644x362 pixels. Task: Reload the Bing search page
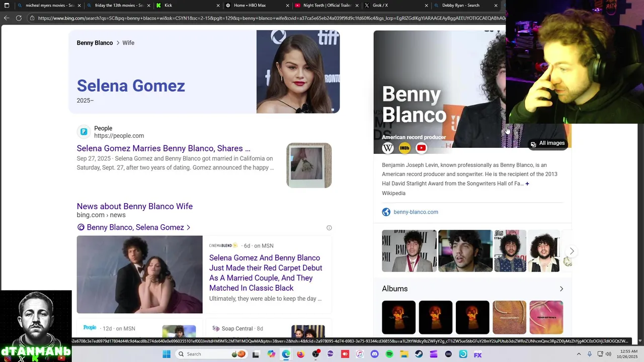pyautogui.click(x=19, y=18)
